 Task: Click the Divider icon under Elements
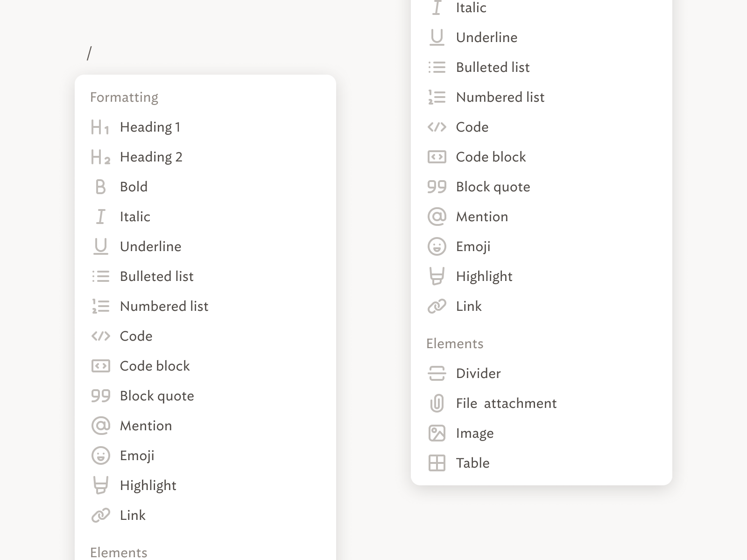coord(437,374)
